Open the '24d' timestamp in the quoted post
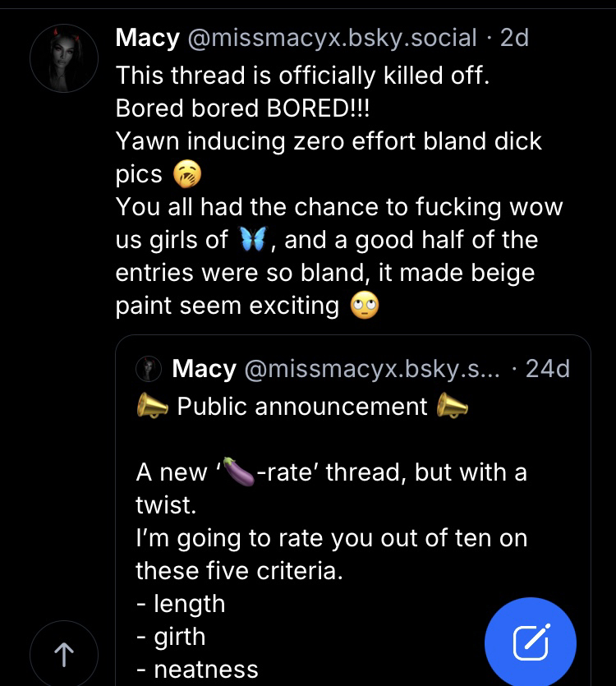 pyautogui.click(x=548, y=369)
